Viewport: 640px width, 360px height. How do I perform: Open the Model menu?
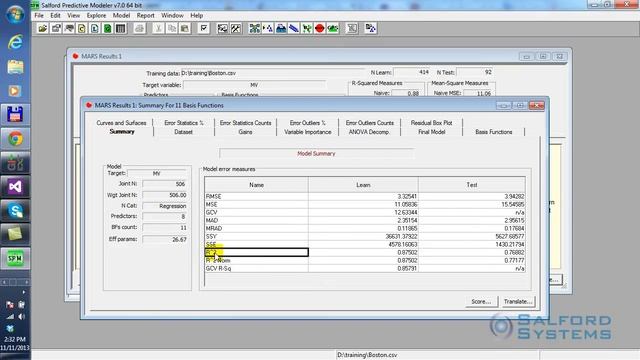(x=121, y=16)
